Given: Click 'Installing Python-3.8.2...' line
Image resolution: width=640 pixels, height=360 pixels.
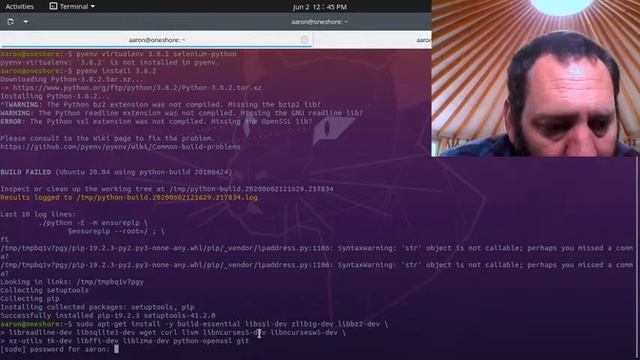Looking at the screenshot, I should (x=55, y=96).
